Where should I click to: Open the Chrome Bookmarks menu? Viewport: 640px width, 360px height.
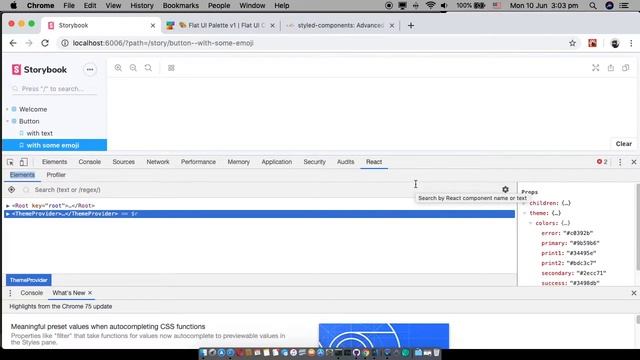click(180, 6)
